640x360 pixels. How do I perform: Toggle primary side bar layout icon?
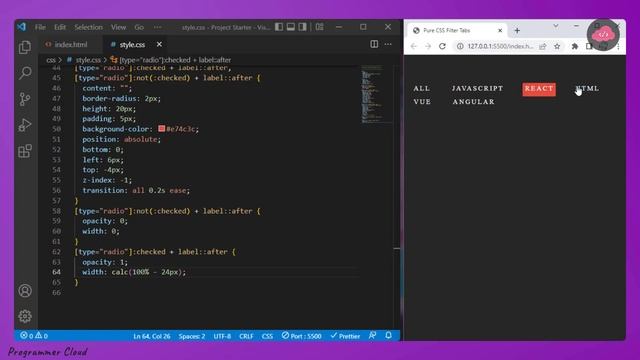click(279, 27)
